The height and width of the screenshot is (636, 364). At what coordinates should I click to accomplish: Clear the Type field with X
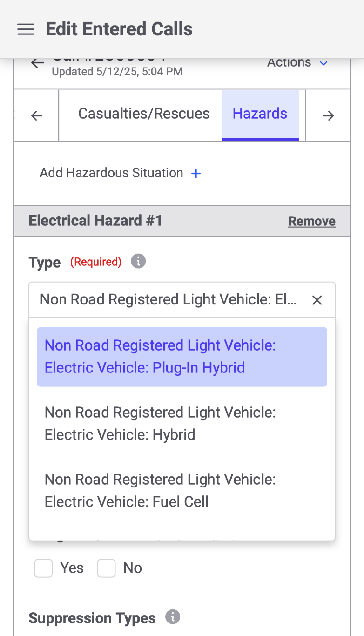tap(317, 300)
